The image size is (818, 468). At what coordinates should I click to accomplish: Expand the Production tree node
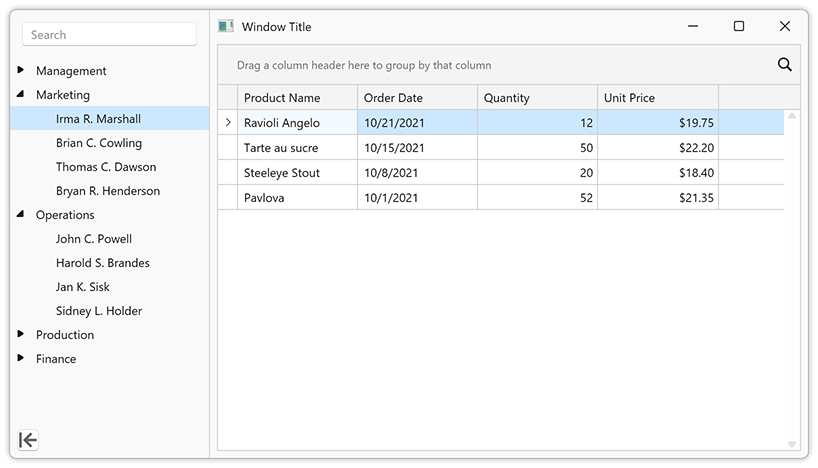click(21, 335)
